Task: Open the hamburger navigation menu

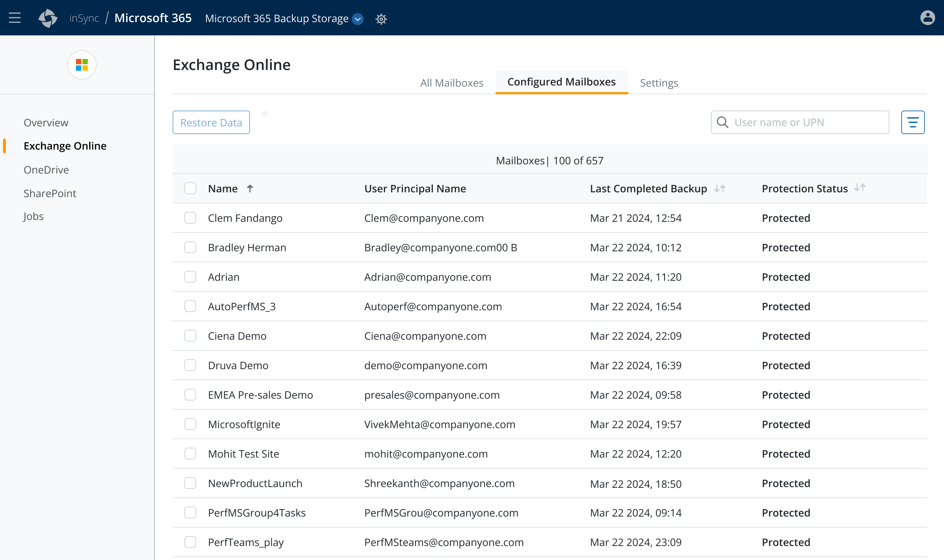Action: click(x=15, y=18)
